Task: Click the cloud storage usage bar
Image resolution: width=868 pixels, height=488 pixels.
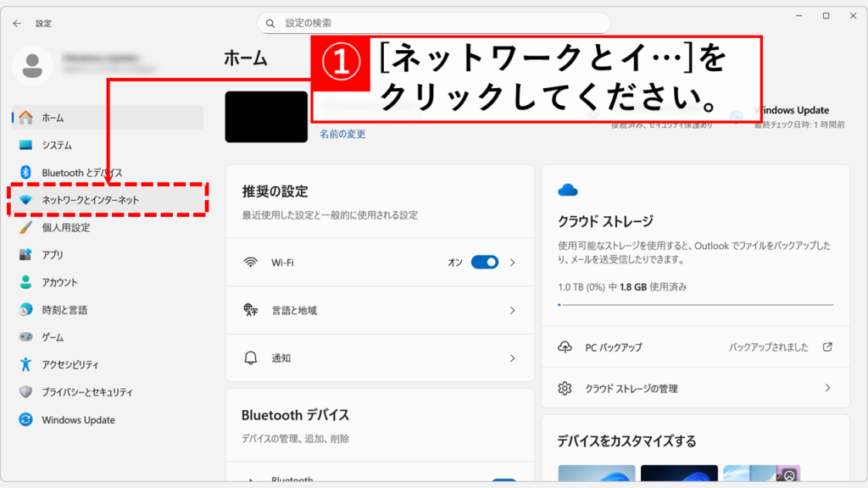Action: coord(695,304)
